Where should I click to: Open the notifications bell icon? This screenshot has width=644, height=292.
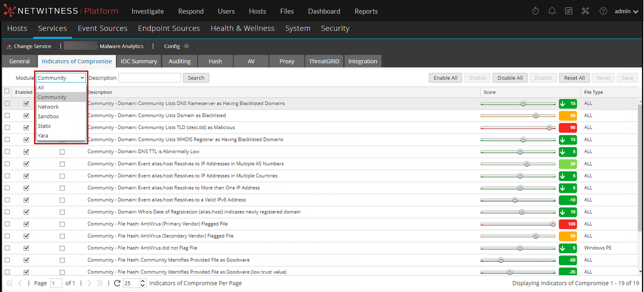pyautogui.click(x=552, y=11)
